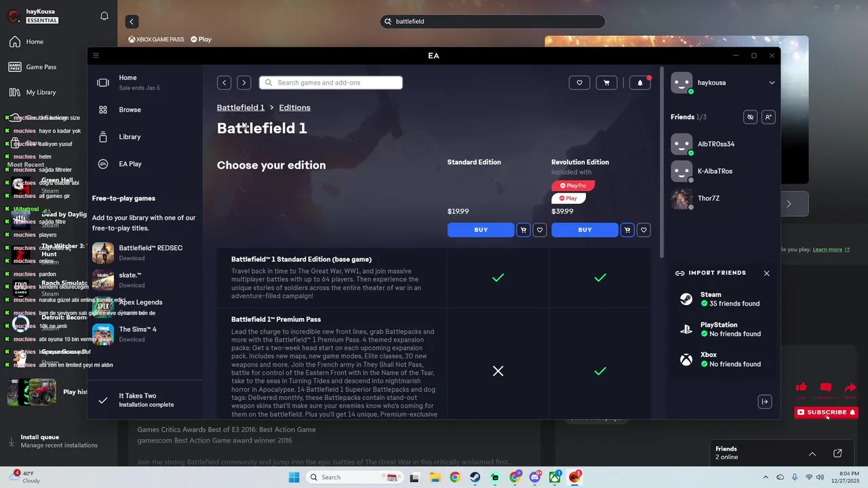Wishlist the Standard Edition
Screen dimensions: 868x488
pos(540,230)
